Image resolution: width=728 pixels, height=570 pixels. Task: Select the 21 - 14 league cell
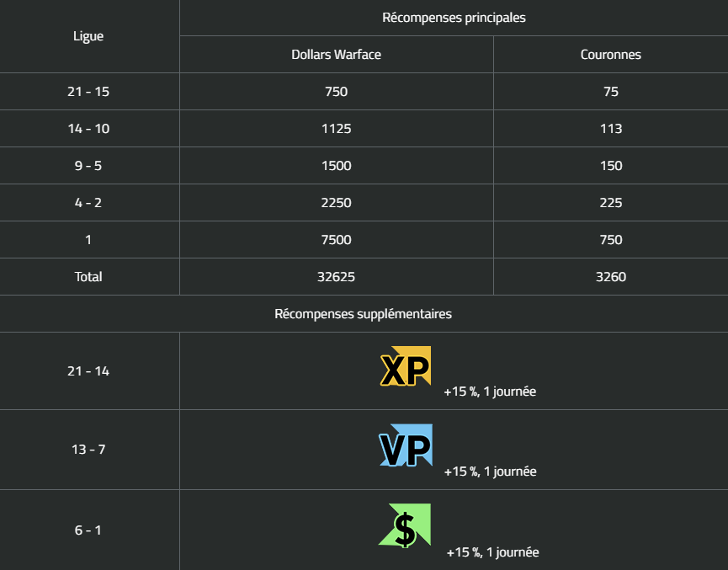pyautogui.click(x=88, y=371)
